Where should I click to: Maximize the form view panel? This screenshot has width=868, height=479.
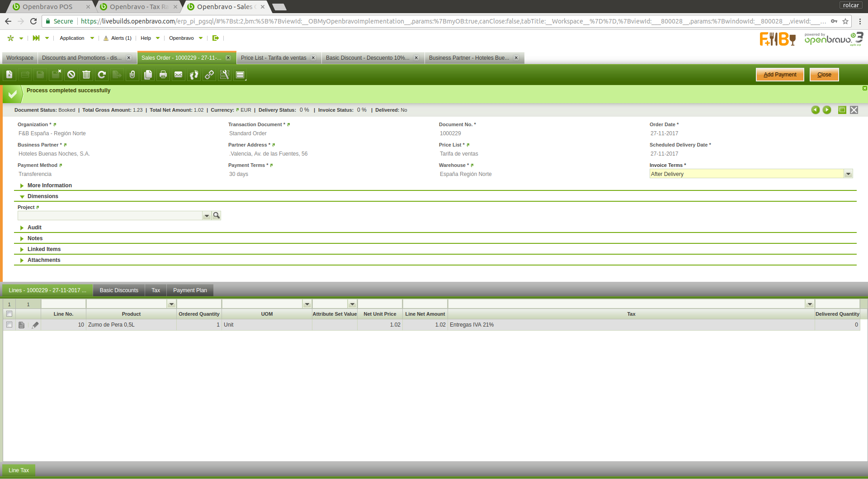842,110
